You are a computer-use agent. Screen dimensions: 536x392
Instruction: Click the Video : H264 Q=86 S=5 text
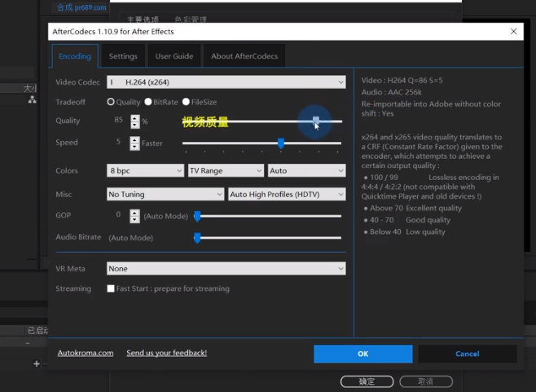[x=402, y=81]
